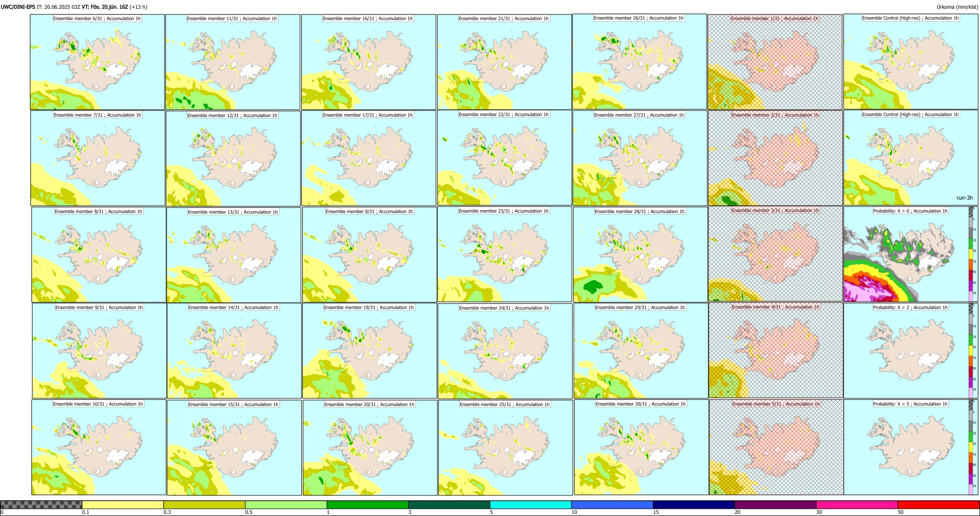Click the cyan 5–10 legend swatch
Image resolution: width=980 pixels, height=516 pixels.
[x=531, y=505]
